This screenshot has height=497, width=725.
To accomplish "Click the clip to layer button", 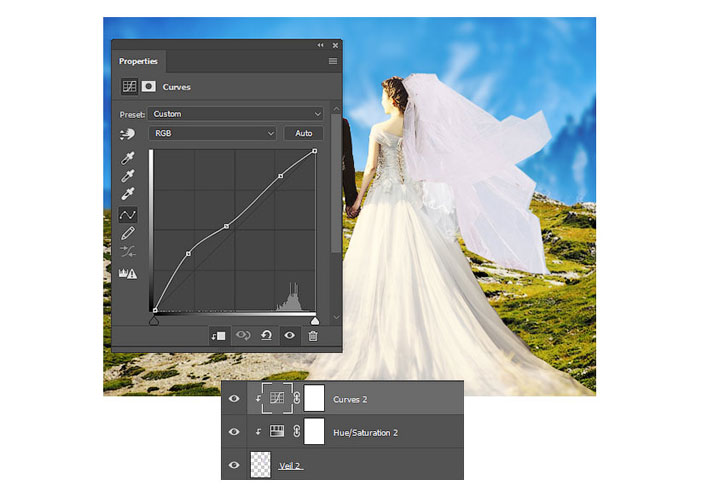I will click(218, 336).
